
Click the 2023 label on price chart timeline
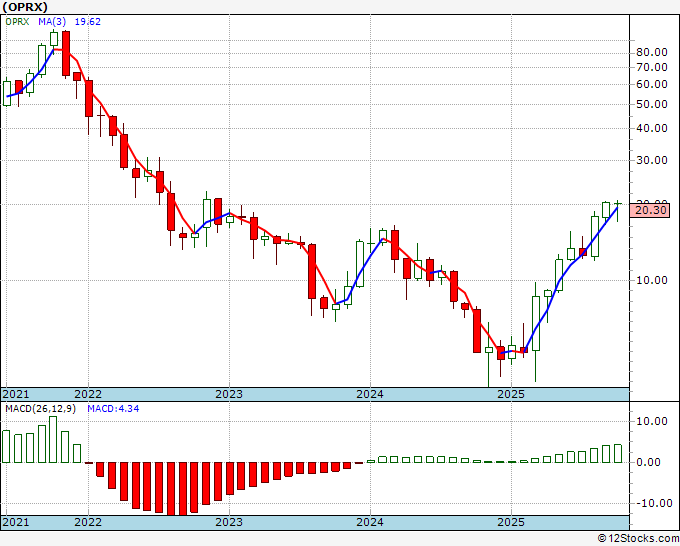[x=229, y=394]
